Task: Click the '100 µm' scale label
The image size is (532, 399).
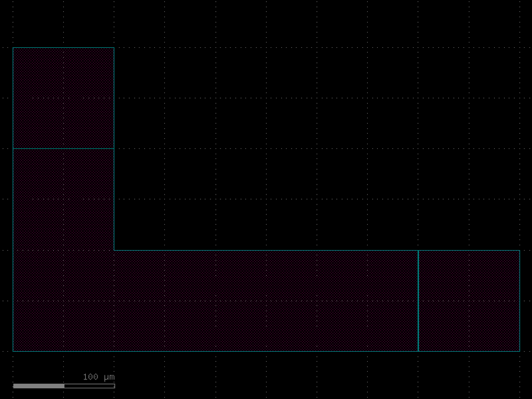Action: click(x=99, y=377)
